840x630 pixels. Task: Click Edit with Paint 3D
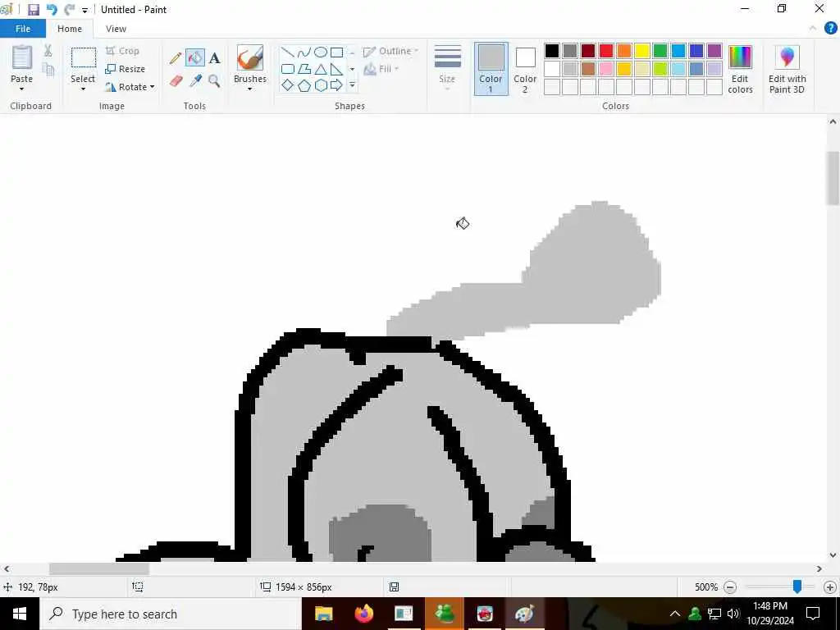(787, 70)
